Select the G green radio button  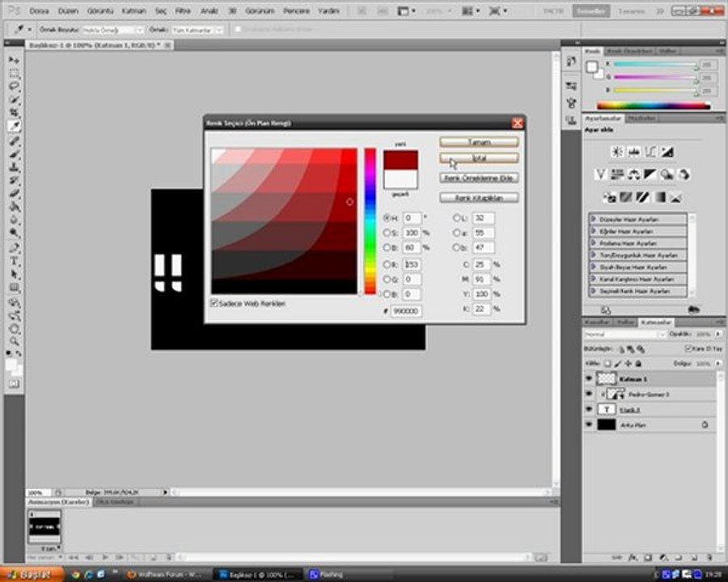coord(387,280)
